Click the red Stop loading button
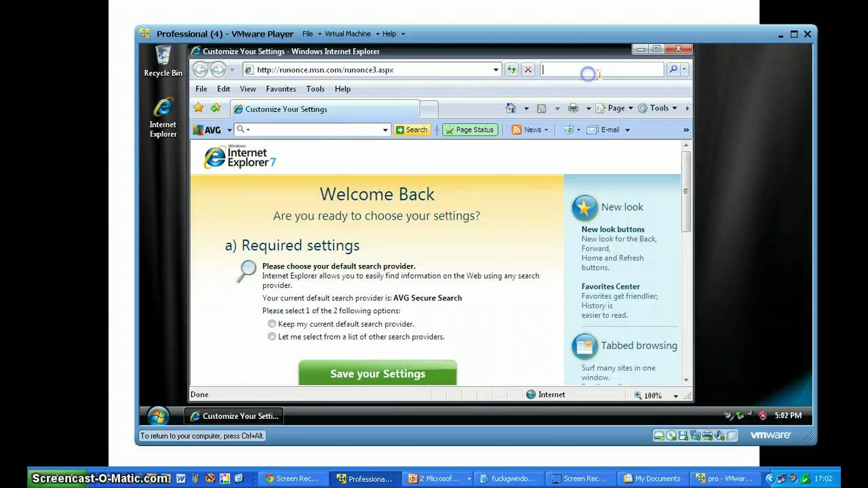 pos(528,70)
